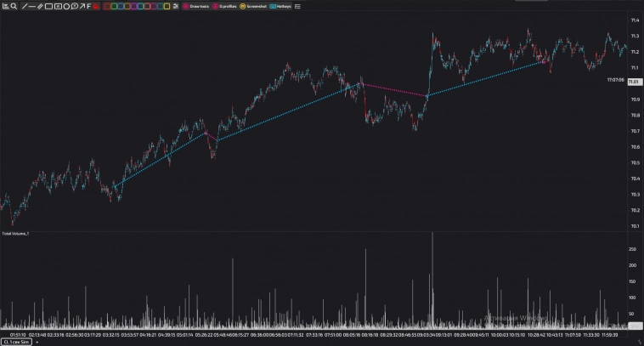Click the Fibonacci F tool
Screen dimensions: 644x346
(89, 6)
